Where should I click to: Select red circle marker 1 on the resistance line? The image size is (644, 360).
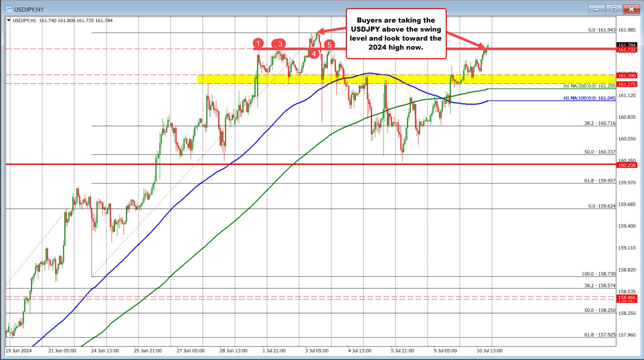pos(259,44)
